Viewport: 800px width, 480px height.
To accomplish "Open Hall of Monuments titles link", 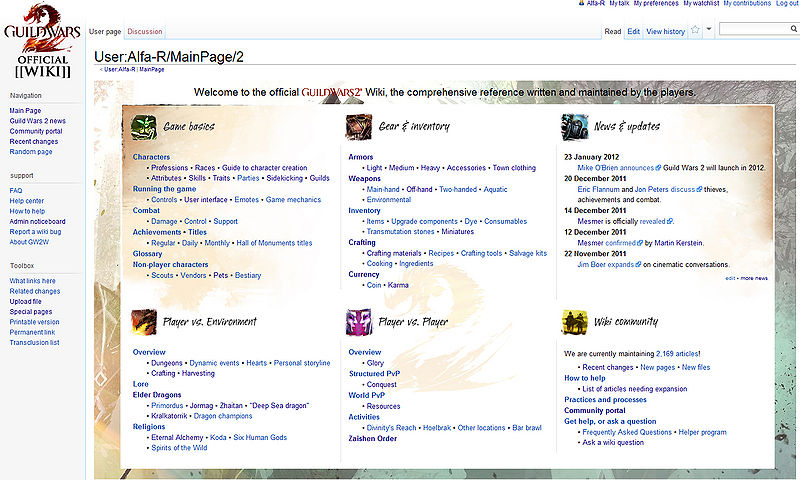I will tap(274, 243).
